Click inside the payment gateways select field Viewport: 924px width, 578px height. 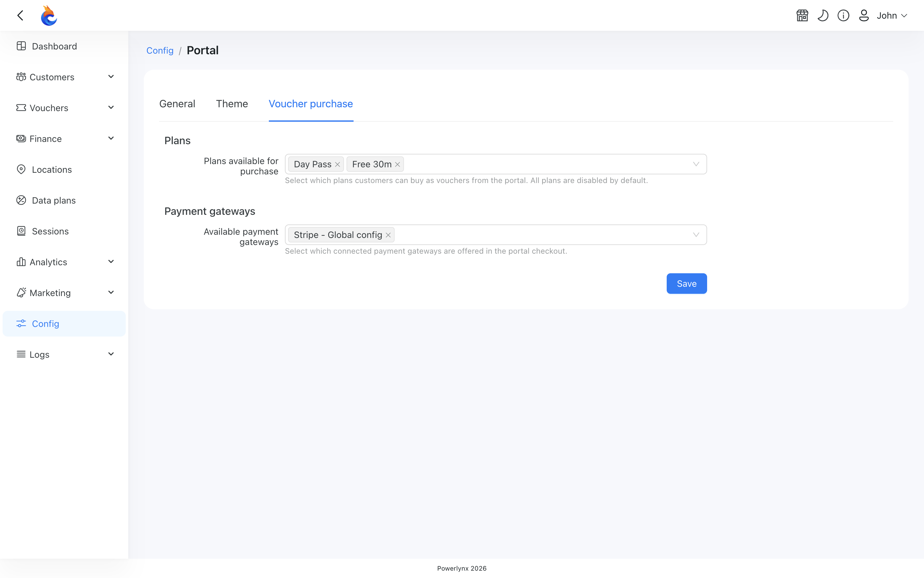[x=496, y=235]
